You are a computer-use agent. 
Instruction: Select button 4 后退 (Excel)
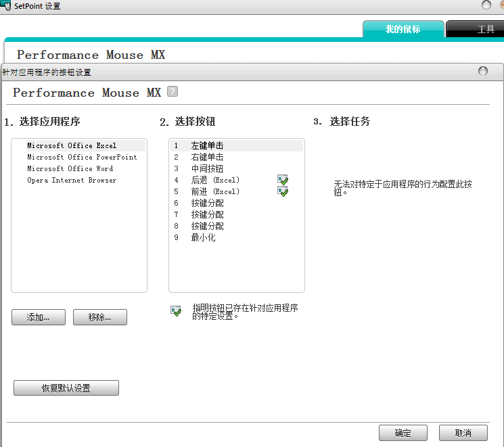tap(237, 181)
